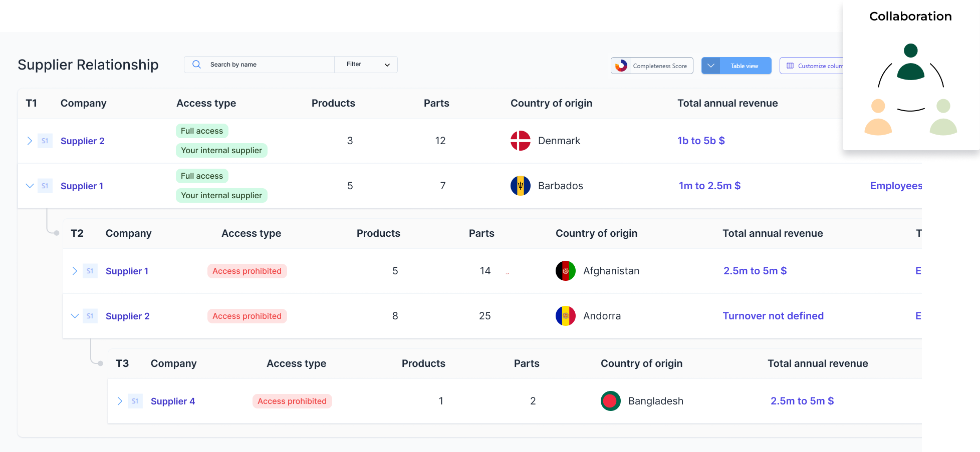Viewport: 980px width, 452px height.
Task: Click the Completeness Score donut icon
Action: [x=621, y=66]
